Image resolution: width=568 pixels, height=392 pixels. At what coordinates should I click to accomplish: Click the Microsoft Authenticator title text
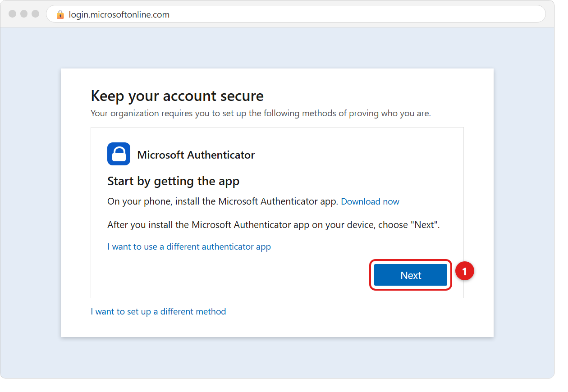click(196, 155)
